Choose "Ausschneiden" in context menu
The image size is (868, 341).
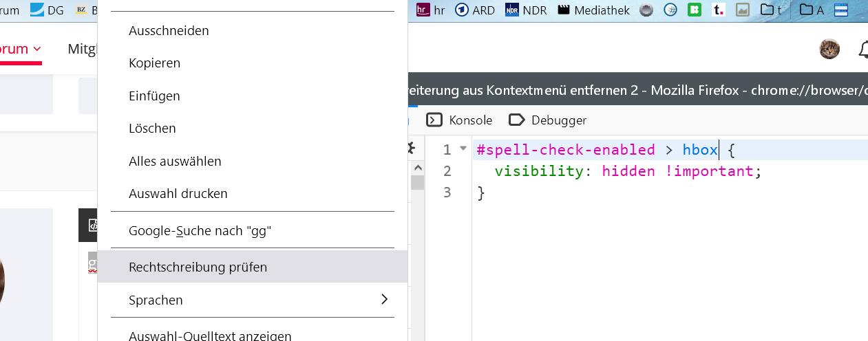coord(169,30)
